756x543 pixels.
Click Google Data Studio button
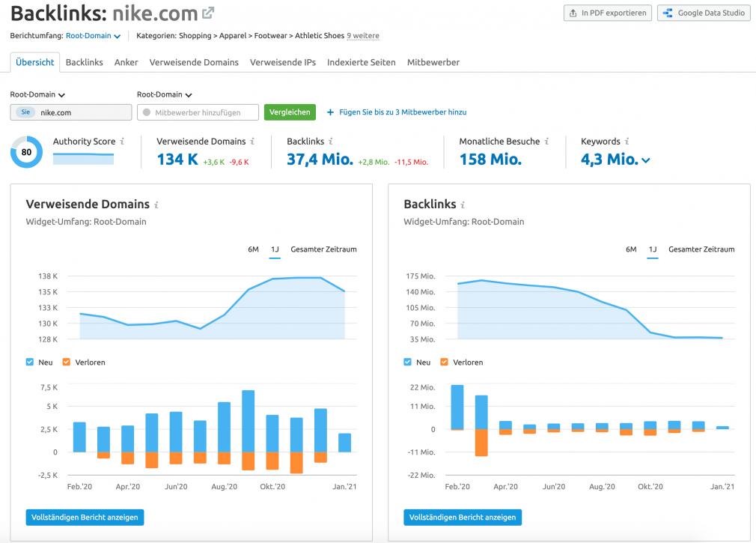pos(704,13)
